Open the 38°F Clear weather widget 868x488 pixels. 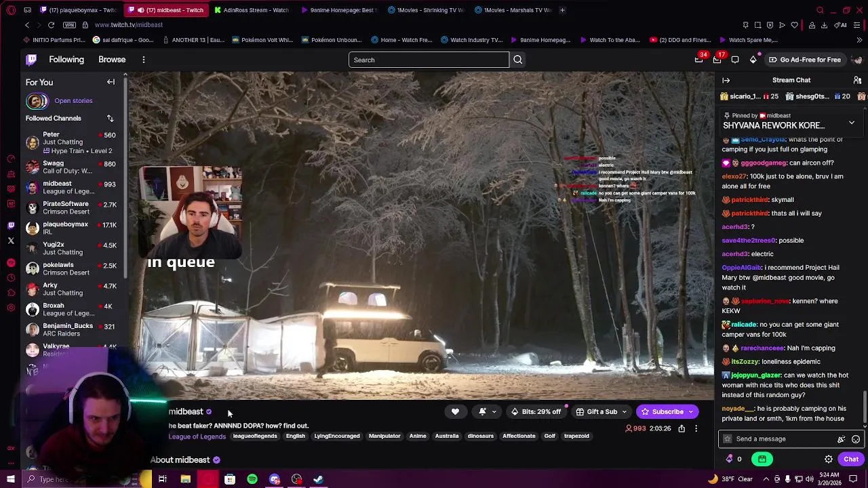pyautogui.click(x=730, y=479)
